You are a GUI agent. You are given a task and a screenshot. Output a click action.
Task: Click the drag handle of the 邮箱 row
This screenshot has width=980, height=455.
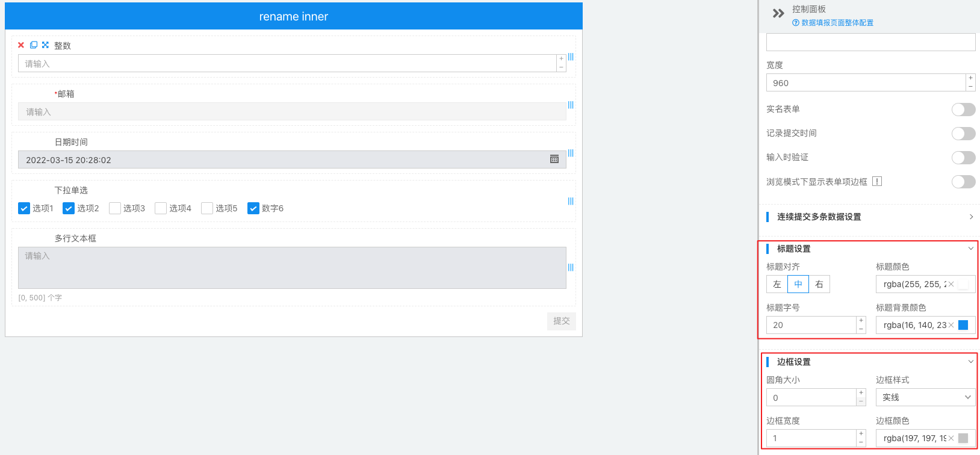pyautogui.click(x=571, y=105)
